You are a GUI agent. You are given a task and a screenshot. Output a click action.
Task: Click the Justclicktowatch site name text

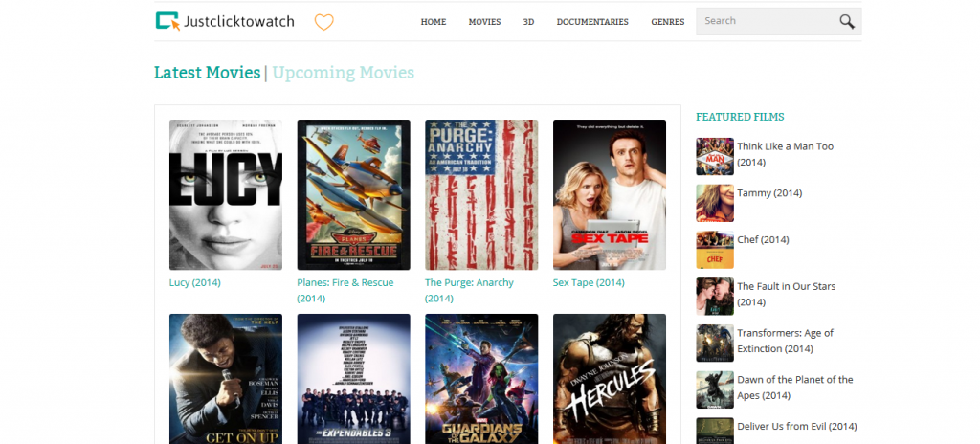(239, 22)
